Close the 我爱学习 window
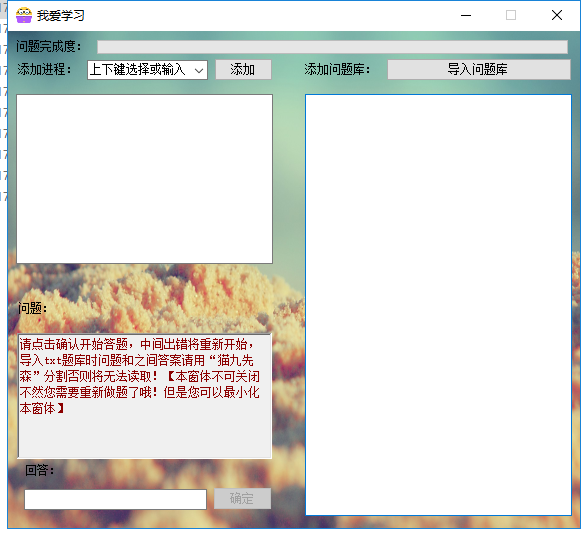The image size is (588, 536). tap(557, 15)
